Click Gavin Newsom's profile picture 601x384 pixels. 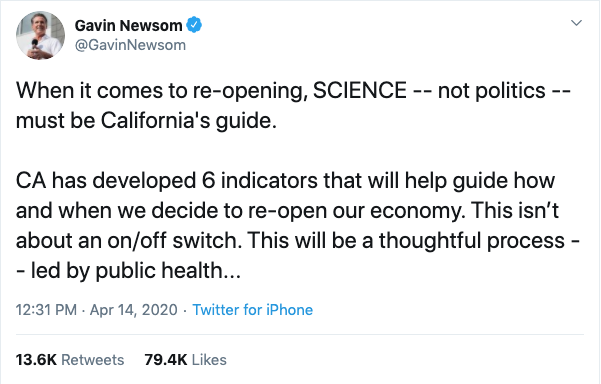(40, 35)
